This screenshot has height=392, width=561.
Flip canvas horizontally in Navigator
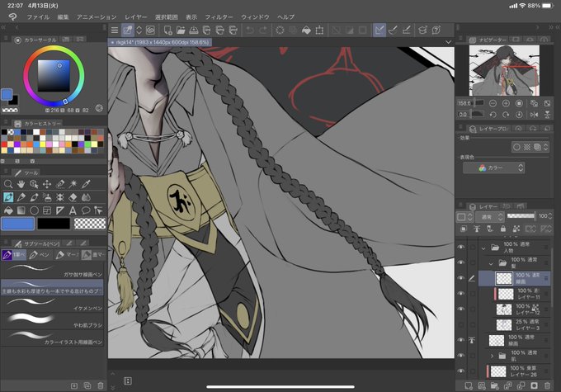tap(534, 115)
